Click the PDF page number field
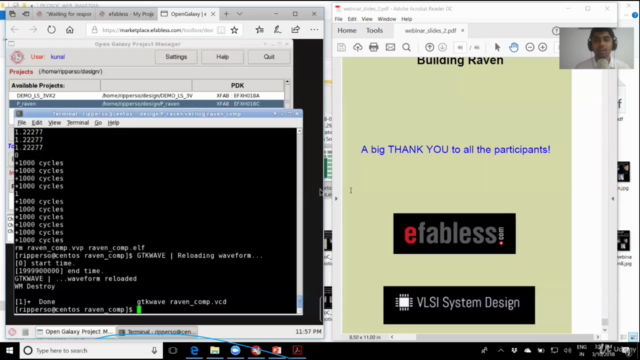The height and width of the screenshot is (360, 640). [460, 47]
